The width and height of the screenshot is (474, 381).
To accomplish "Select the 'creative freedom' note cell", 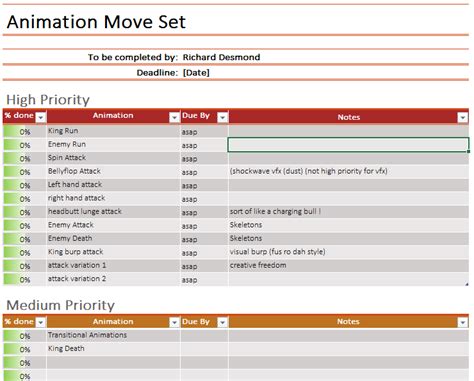I will click(348, 265).
